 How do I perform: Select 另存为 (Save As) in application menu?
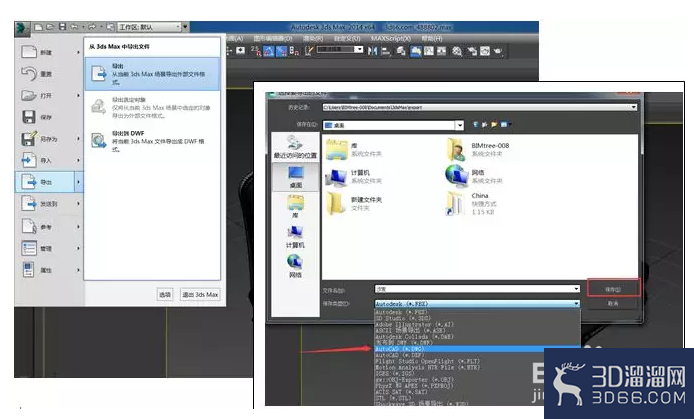48,138
